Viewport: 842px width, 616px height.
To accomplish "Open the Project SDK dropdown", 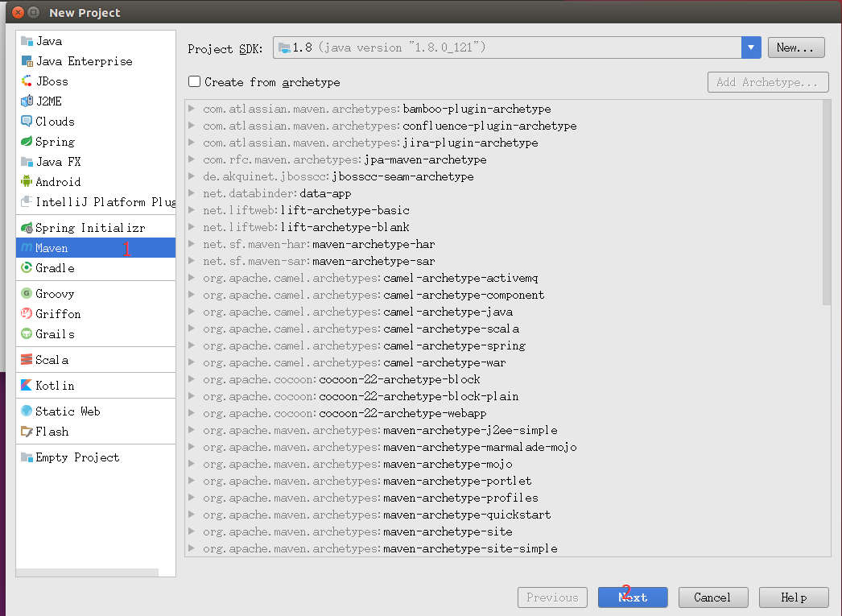I will point(751,47).
